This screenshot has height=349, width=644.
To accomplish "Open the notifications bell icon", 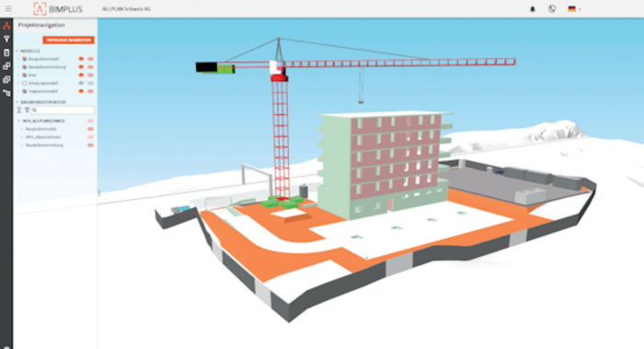I will pyautogui.click(x=533, y=9).
